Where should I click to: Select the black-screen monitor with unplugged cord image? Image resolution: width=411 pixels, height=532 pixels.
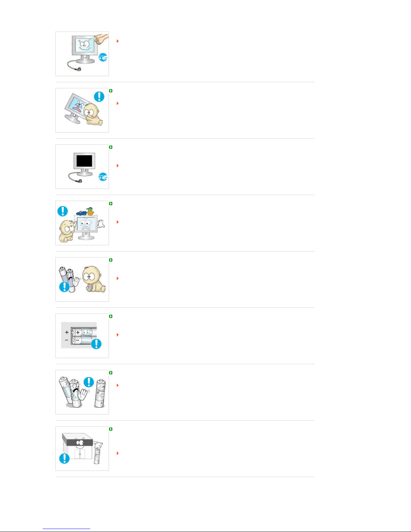pyautogui.click(x=82, y=166)
